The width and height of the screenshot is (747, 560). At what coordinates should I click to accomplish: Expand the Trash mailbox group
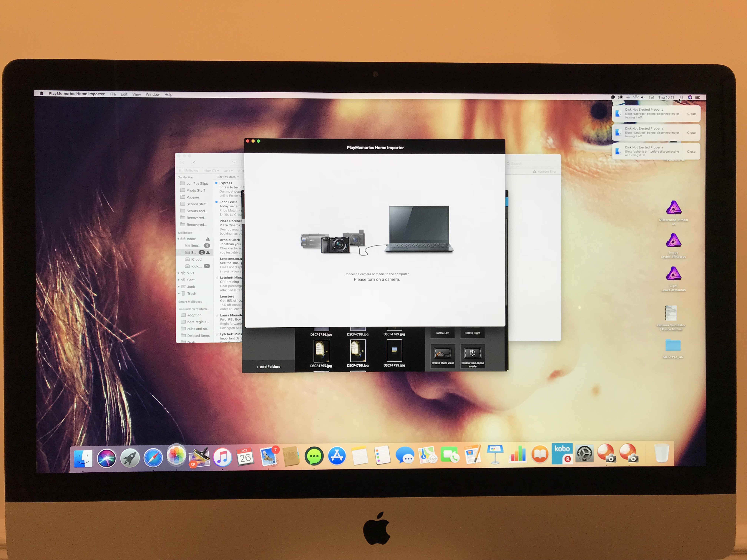pos(179,294)
